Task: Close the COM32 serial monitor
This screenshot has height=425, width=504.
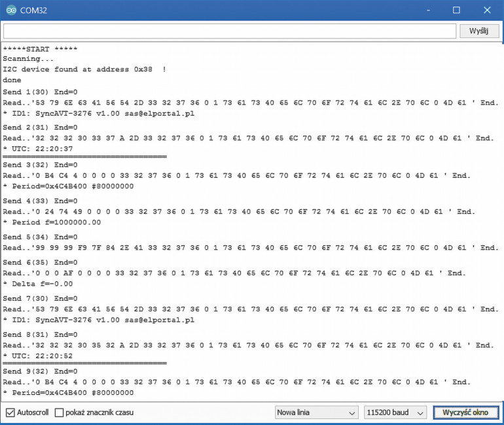Action: [486, 10]
